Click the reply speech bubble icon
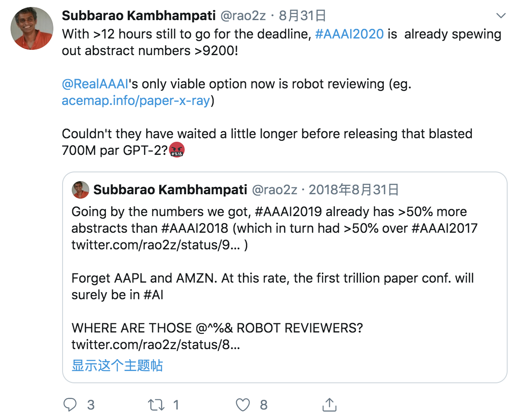The height and width of the screenshot is (420, 519). point(70,405)
